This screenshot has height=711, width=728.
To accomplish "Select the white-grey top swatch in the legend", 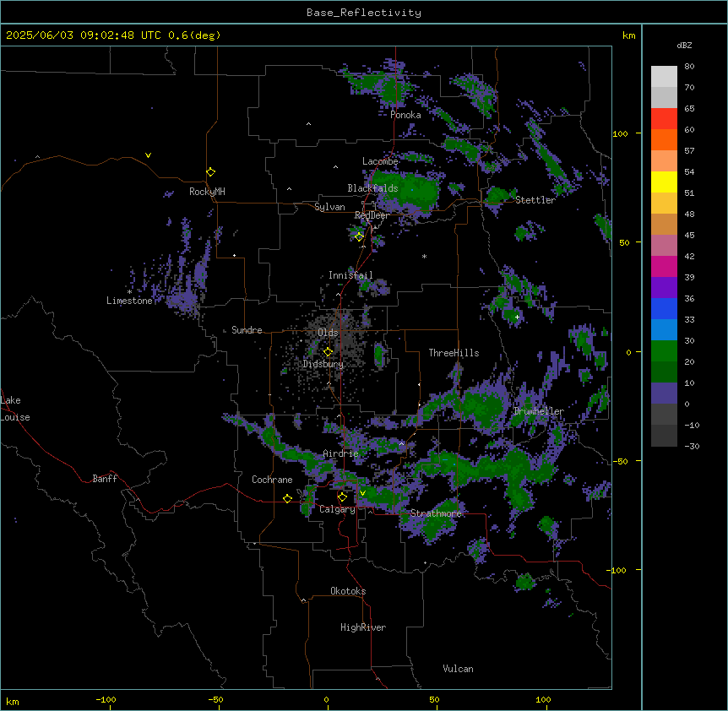I will point(664,76).
